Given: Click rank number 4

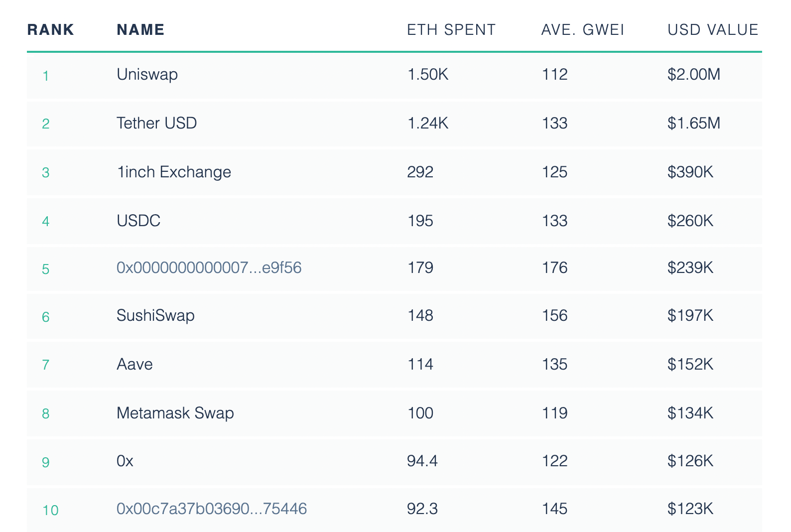Looking at the screenshot, I should [46, 221].
